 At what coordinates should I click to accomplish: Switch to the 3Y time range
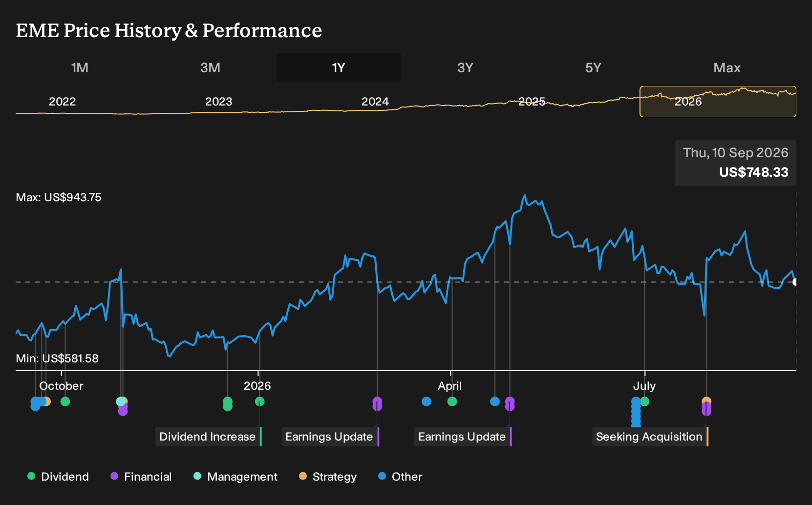(465, 67)
